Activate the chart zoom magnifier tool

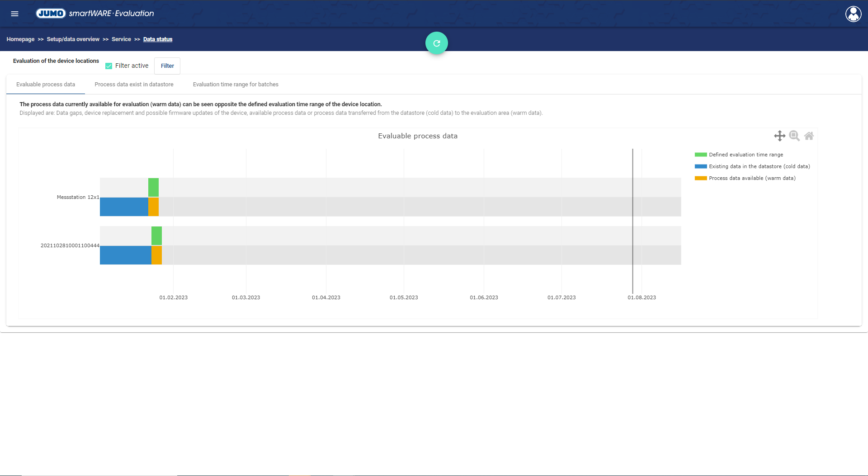tap(794, 136)
